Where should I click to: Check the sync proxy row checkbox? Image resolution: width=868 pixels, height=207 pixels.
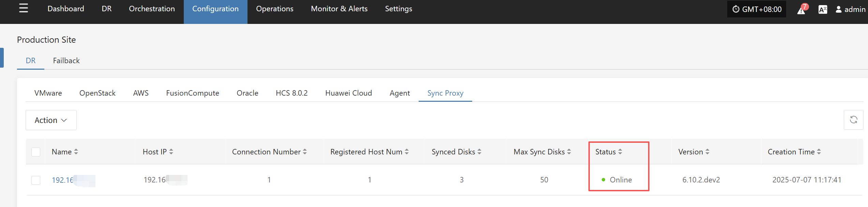point(36,180)
